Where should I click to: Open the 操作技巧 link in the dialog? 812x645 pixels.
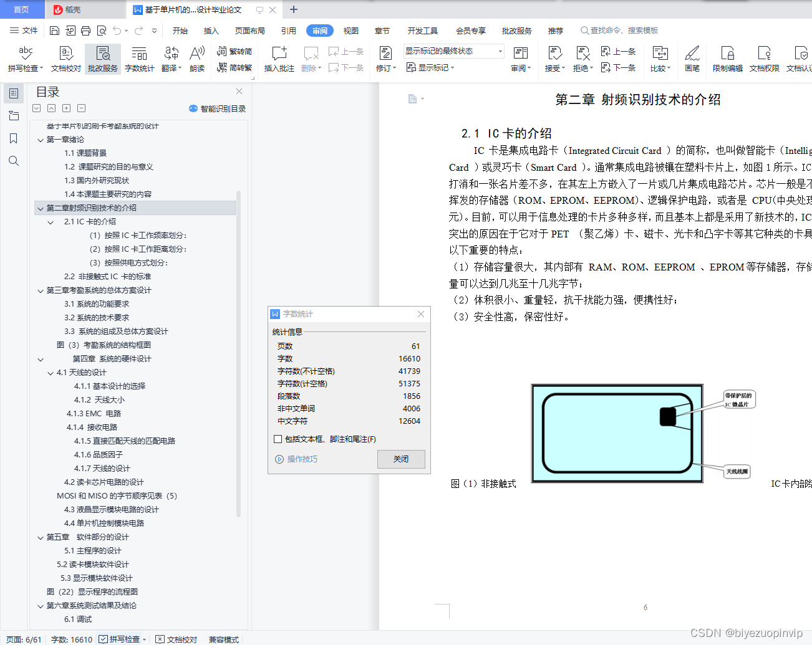(x=297, y=459)
